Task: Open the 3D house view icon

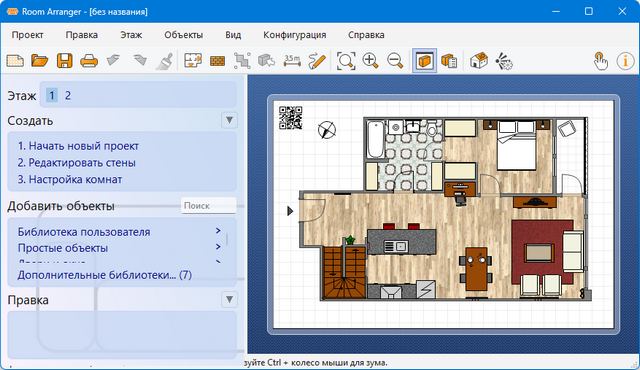Action: [x=479, y=61]
